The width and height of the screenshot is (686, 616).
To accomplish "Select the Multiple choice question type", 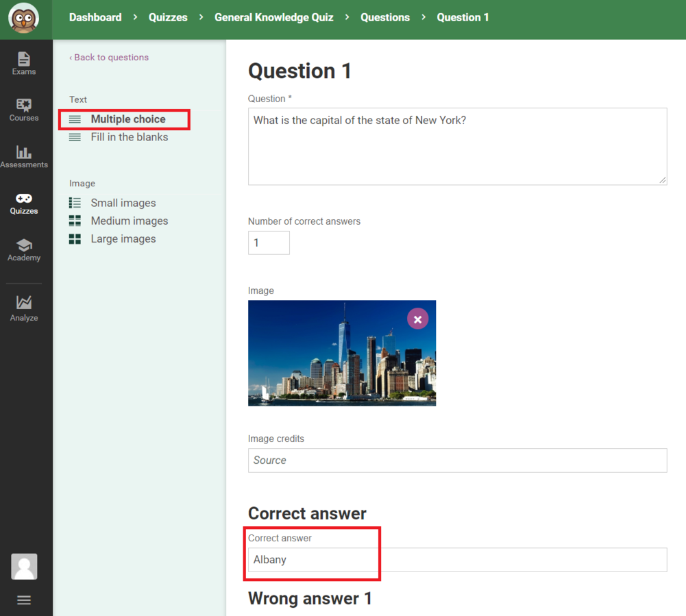I will [128, 119].
